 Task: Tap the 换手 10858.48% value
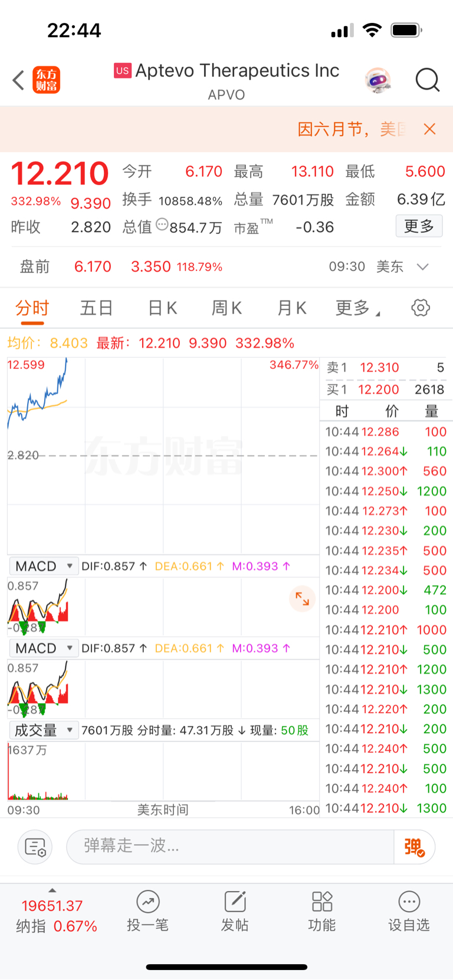(190, 200)
